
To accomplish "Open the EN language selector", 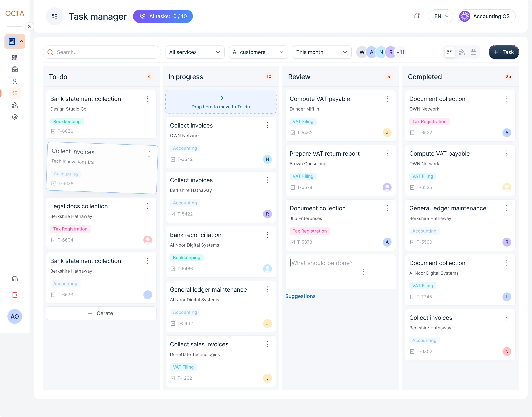I will coord(441,16).
